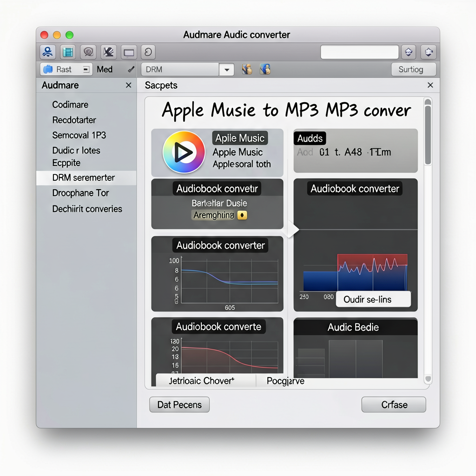The image size is (476, 476).
Task: Click inside the DRM combo box field
Action: (180, 70)
